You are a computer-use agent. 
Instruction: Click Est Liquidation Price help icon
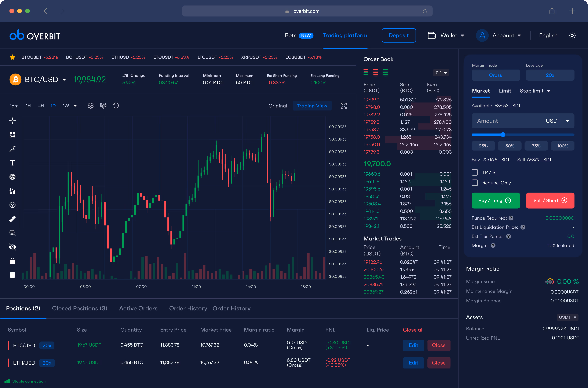pos(523,227)
